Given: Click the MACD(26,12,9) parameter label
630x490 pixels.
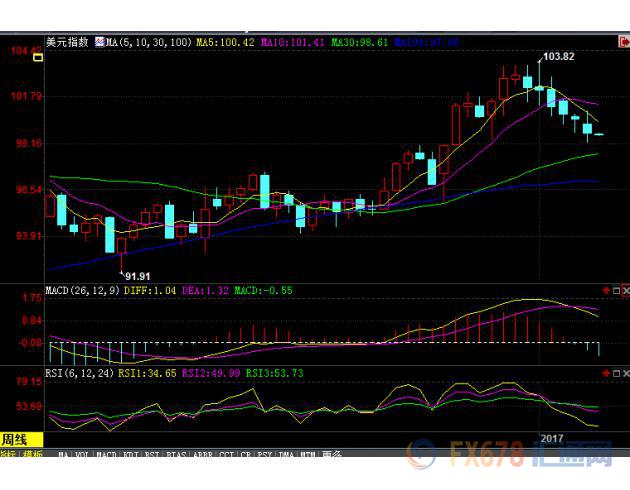Looking at the screenshot, I should pyautogui.click(x=81, y=291).
